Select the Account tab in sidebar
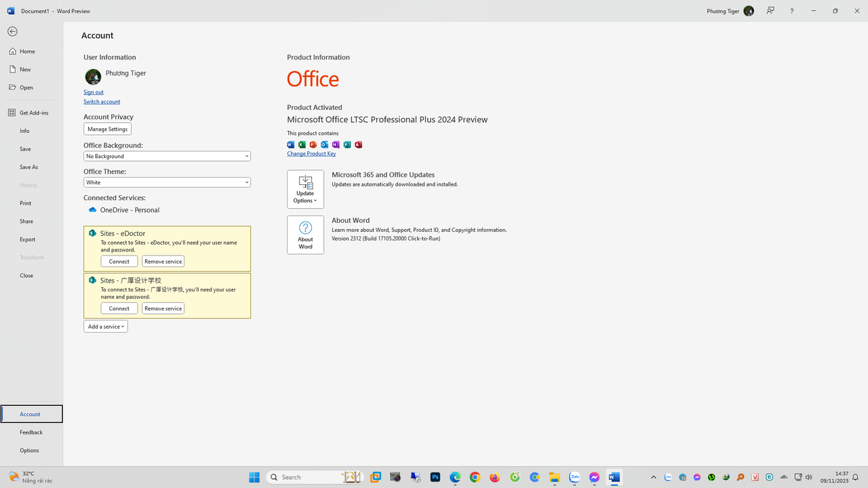 31,414
